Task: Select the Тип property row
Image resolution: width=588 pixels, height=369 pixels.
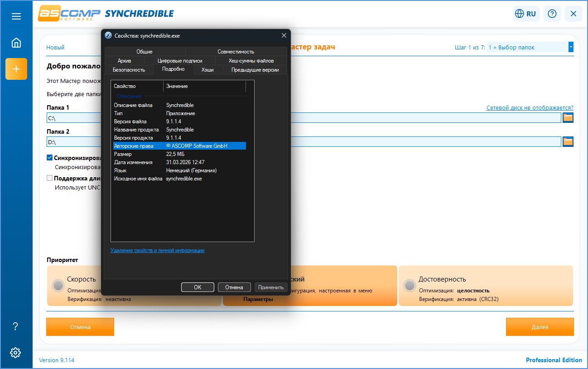Action: [x=179, y=113]
